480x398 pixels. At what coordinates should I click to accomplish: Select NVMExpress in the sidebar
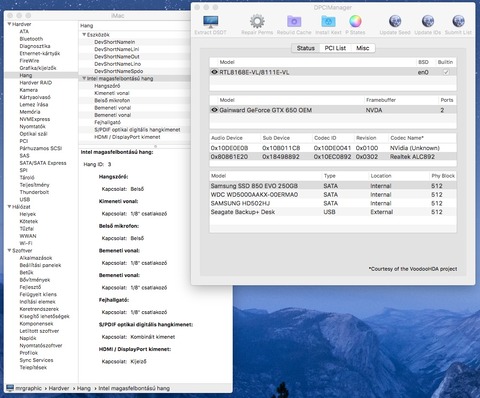coord(35,119)
